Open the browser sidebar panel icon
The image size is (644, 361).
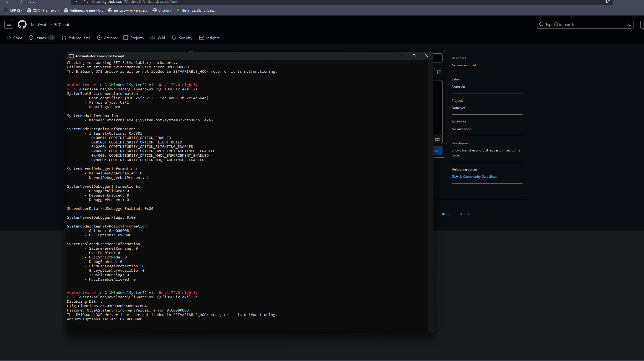pos(76,2)
